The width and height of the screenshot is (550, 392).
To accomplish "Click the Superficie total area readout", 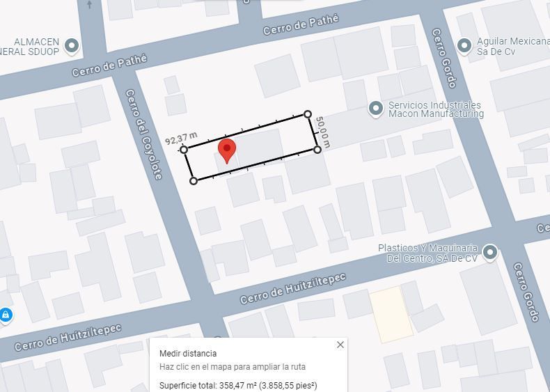I will click(238, 385).
